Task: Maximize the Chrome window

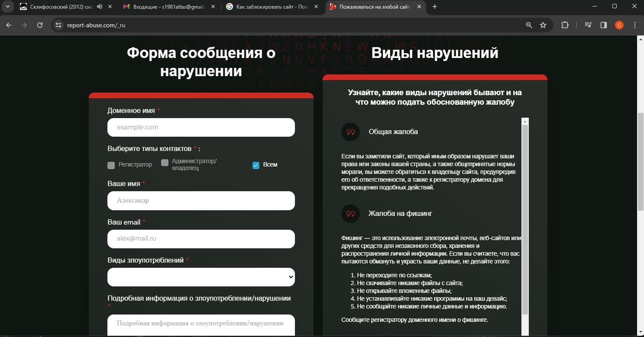Action: (x=615, y=6)
